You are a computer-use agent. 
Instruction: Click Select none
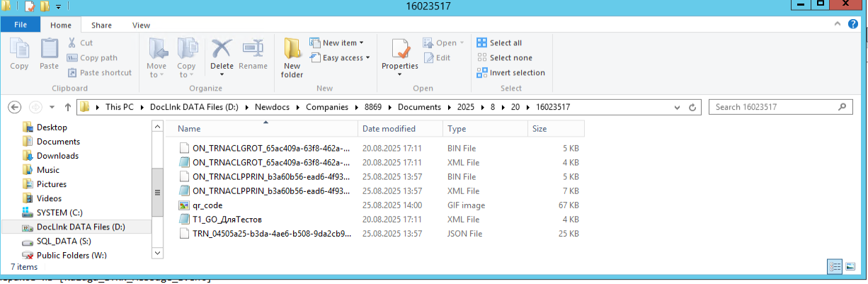(x=504, y=58)
